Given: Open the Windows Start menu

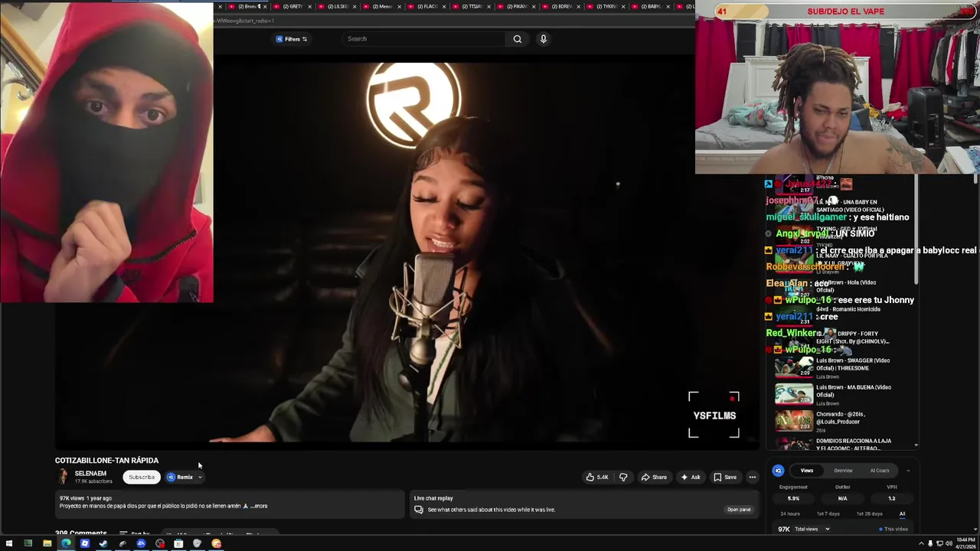Looking at the screenshot, I should point(9,543).
